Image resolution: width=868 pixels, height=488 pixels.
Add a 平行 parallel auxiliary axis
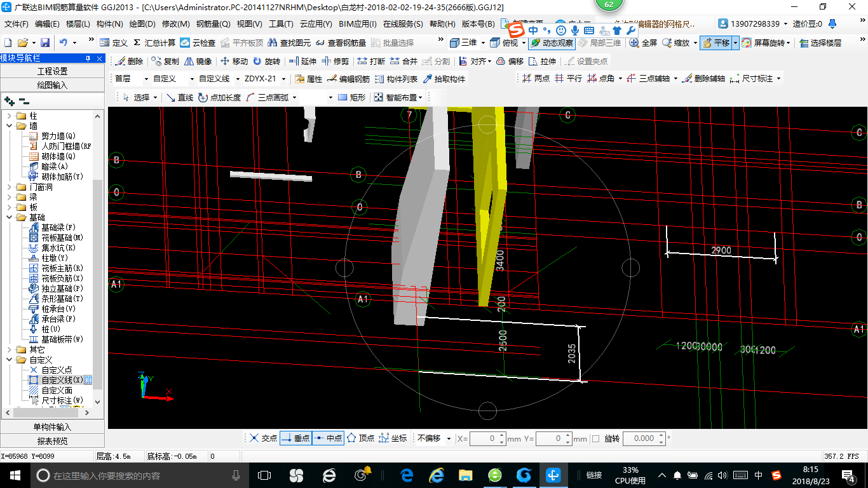(568, 78)
